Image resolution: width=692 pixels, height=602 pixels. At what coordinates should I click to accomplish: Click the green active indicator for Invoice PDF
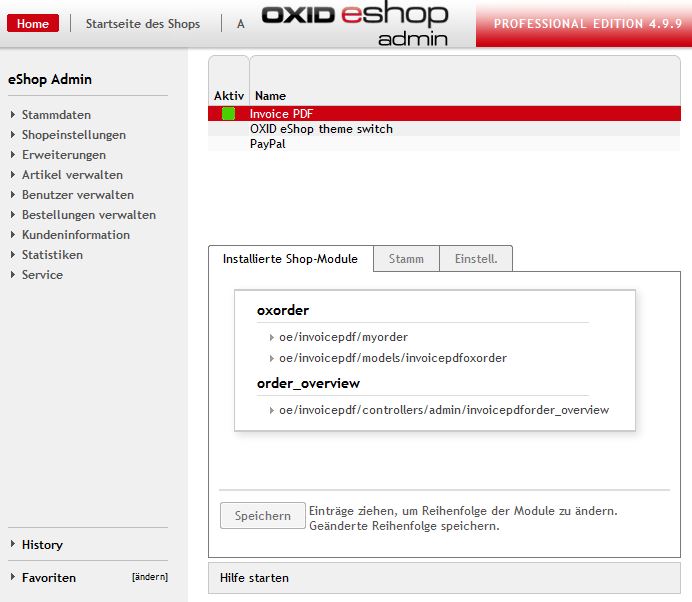(228, 114)
